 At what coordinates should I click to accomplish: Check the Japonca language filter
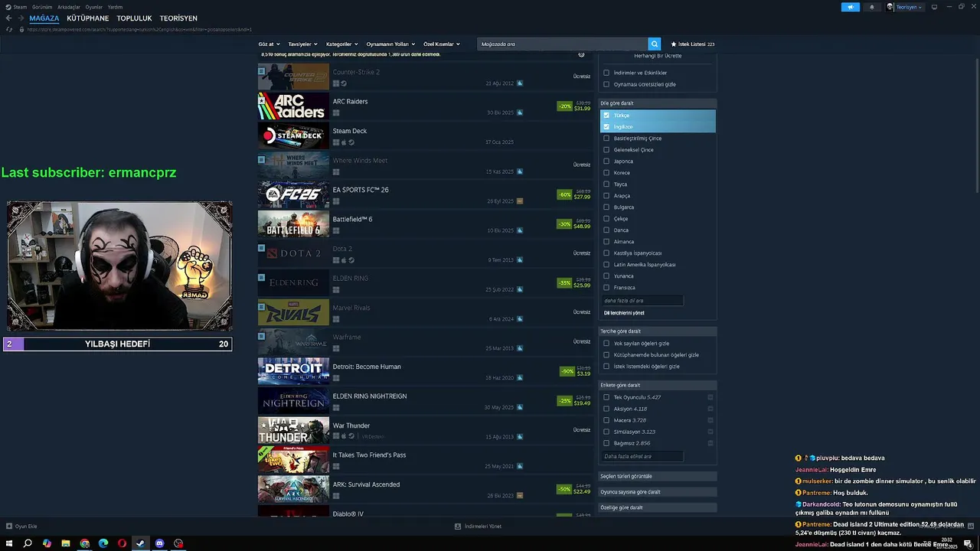[x=606, y=161]
